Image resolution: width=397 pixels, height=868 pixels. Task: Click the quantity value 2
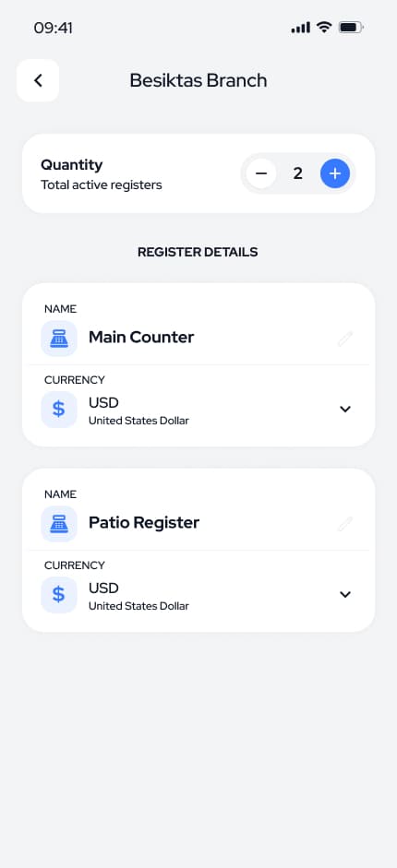pos(298,173)
